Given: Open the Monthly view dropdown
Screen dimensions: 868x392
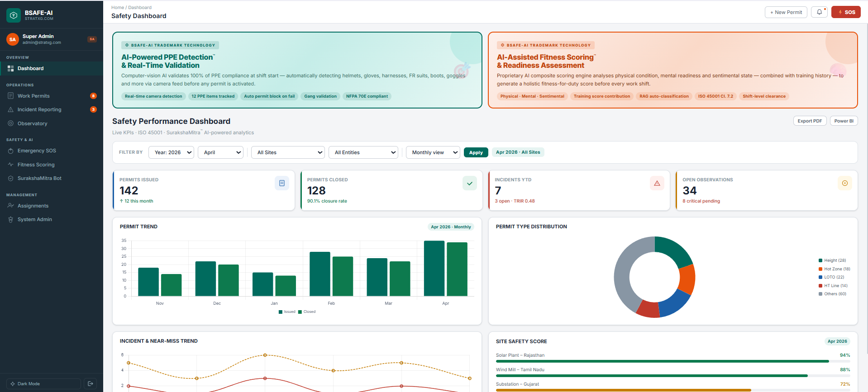Looking at the screenshot, I should coord(433,152).
